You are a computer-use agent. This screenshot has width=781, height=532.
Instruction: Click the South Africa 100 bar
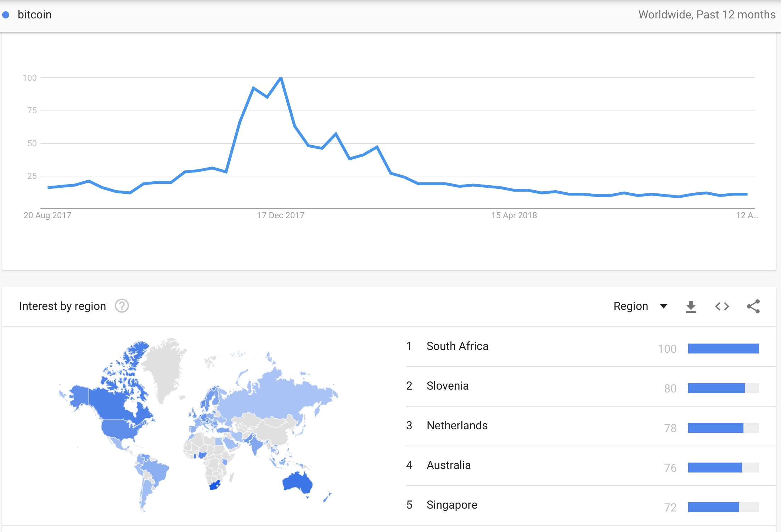click(x=723, y=349)
